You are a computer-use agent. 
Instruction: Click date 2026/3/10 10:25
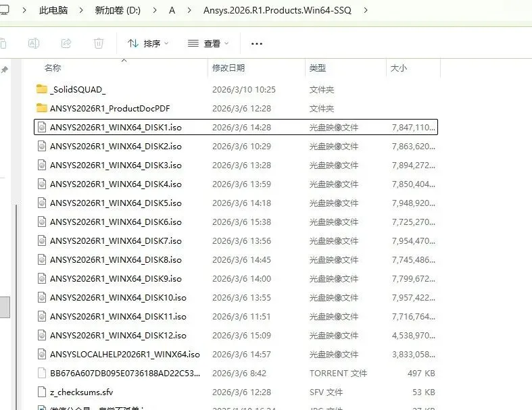point(244,90)
